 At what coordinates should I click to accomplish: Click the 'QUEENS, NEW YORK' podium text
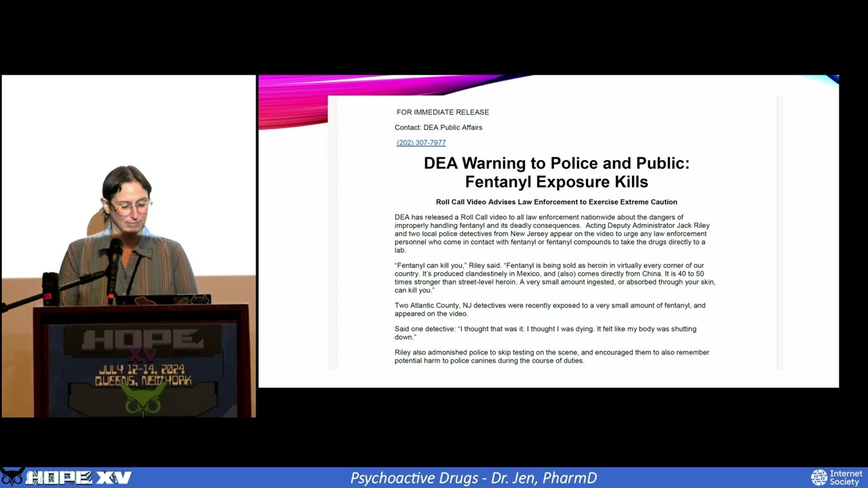[x=142, y=381]
